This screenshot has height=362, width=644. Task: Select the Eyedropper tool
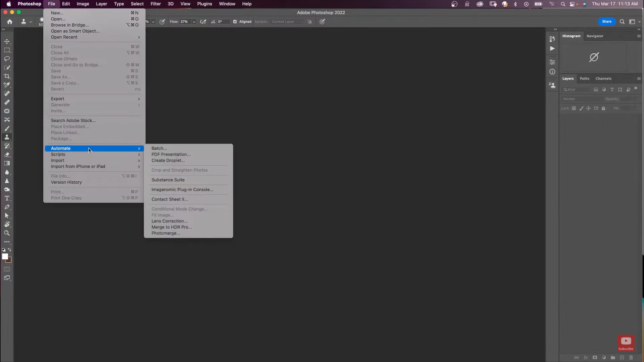pos(7,85)
